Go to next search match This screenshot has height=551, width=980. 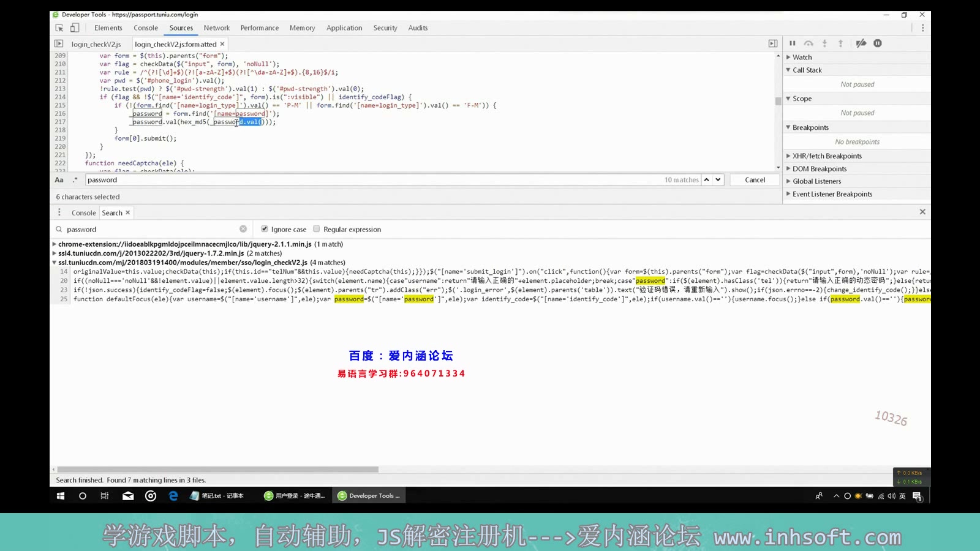(x=718, y=180)
